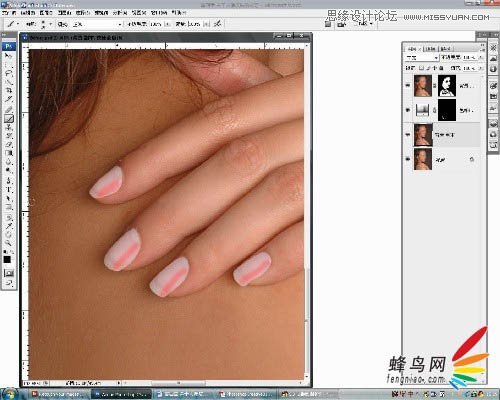Toggle Quick Mask mode in toolbox

coord(8,273)
